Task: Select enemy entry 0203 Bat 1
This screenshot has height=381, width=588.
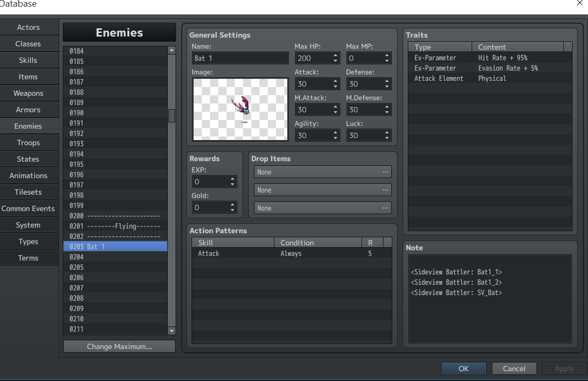Action: coord(115,247)
